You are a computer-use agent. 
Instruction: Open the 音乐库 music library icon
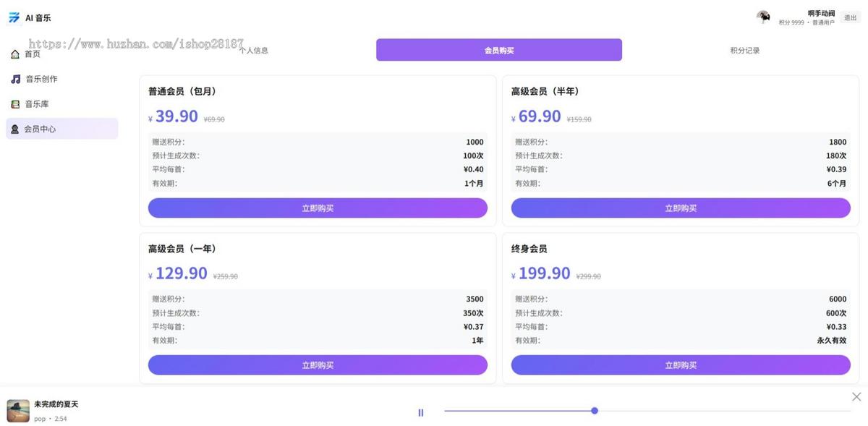click(15, 103)
